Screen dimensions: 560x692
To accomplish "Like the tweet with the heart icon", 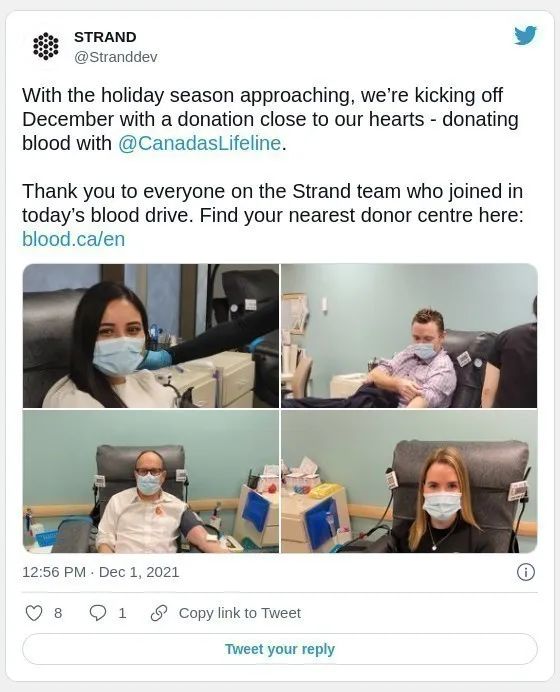I will (x=34, y=613).
